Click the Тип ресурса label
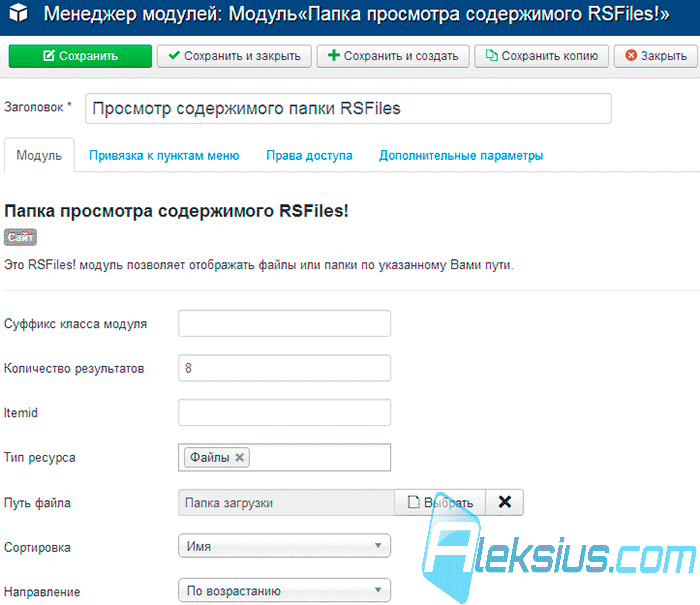 [x=40, y=458]
